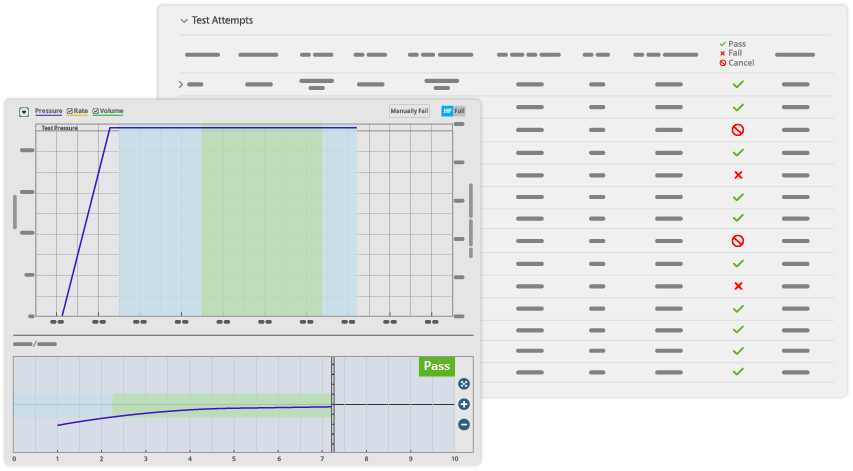Toggle the Rate series checkbox
This screenshot has height=471, width=853.
pos(70,111)
